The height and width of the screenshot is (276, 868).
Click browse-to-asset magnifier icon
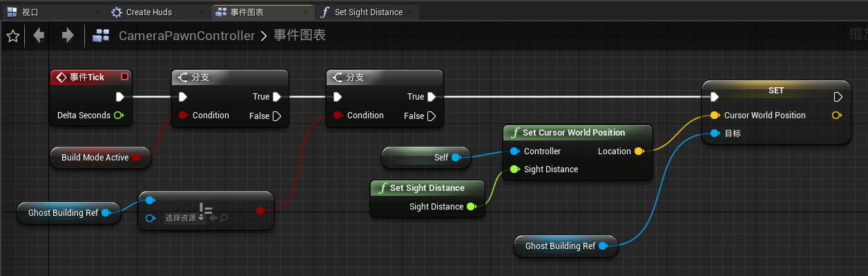(224, 218)
